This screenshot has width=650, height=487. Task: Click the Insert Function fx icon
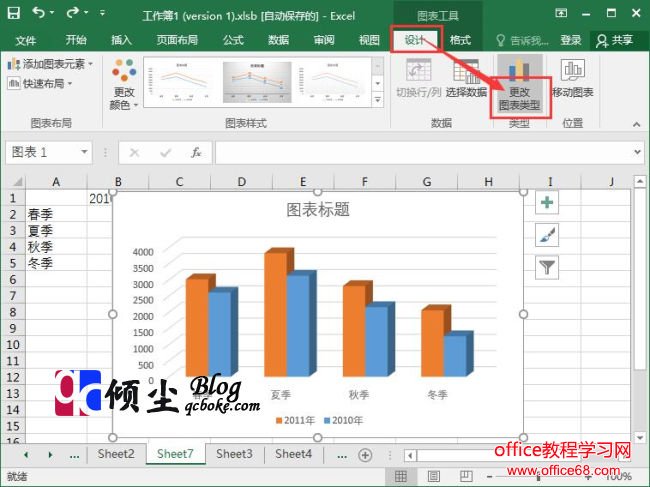click(196, 153)
